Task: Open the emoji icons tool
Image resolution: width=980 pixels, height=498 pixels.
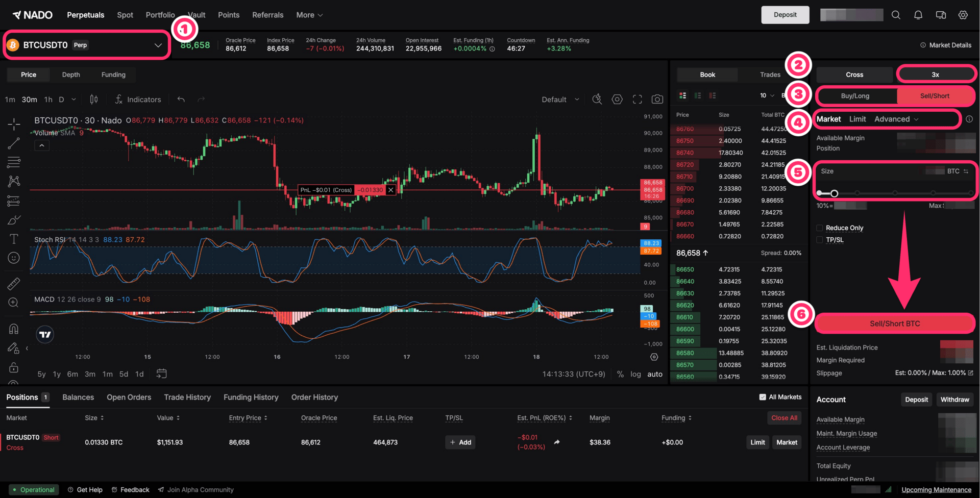Action: point(14,258)
